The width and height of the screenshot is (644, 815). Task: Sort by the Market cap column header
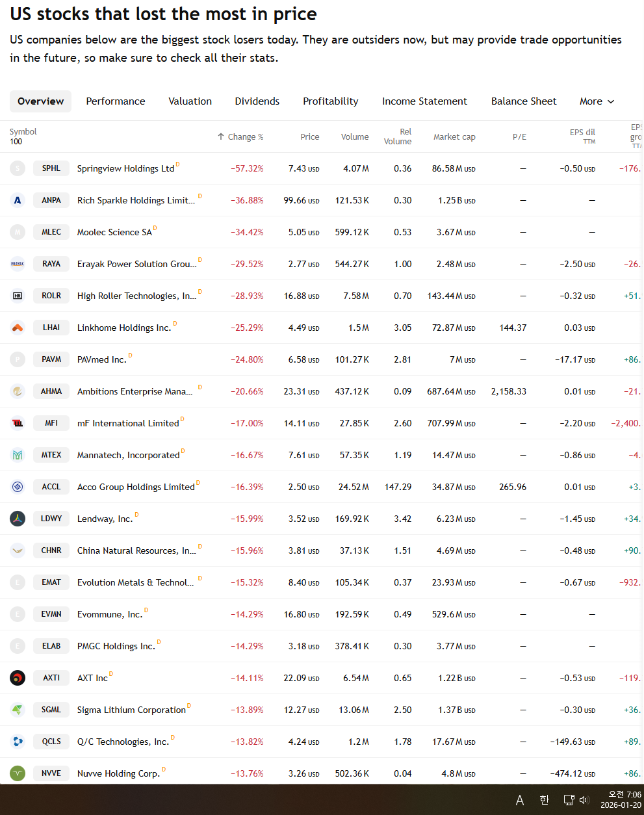454,137
